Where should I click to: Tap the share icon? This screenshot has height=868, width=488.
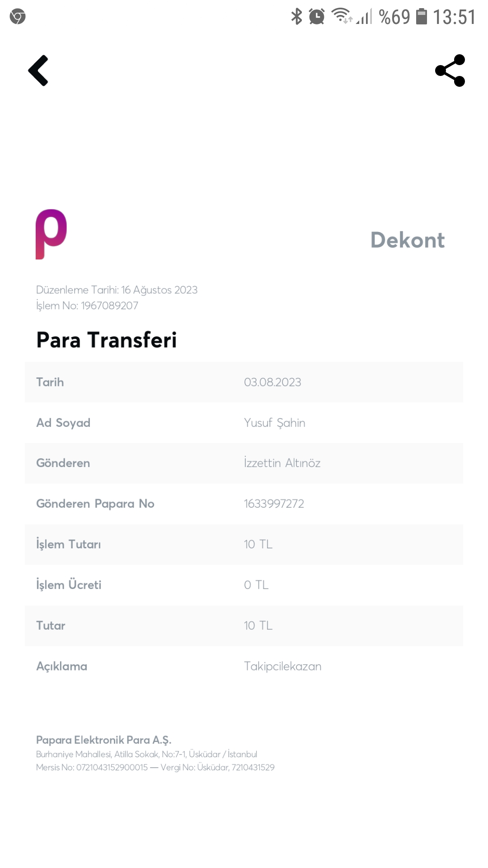[450, 71]
